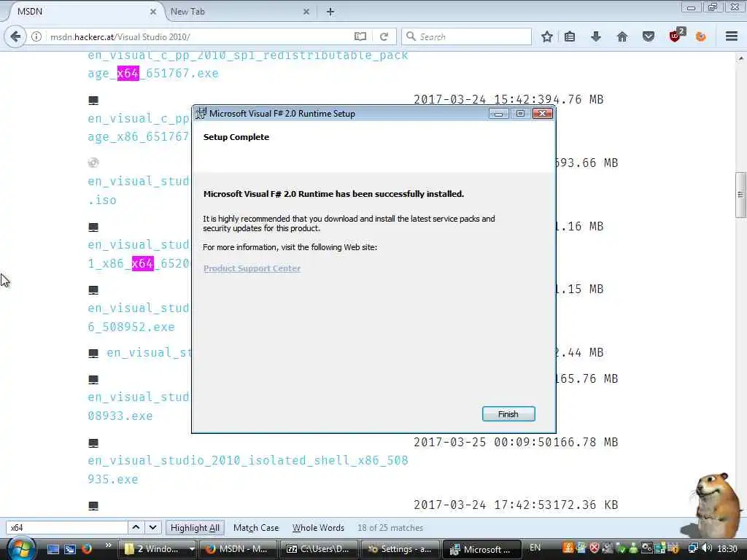Switch to MSDN Firefox taskbar button
Viewport: 747px width, 560px height.
pos(239,549)
